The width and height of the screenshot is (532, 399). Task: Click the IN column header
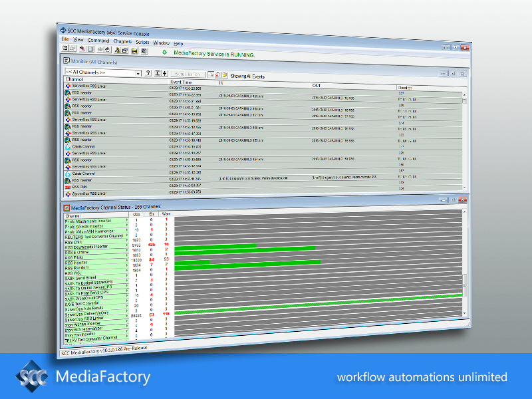coord(221,83)
